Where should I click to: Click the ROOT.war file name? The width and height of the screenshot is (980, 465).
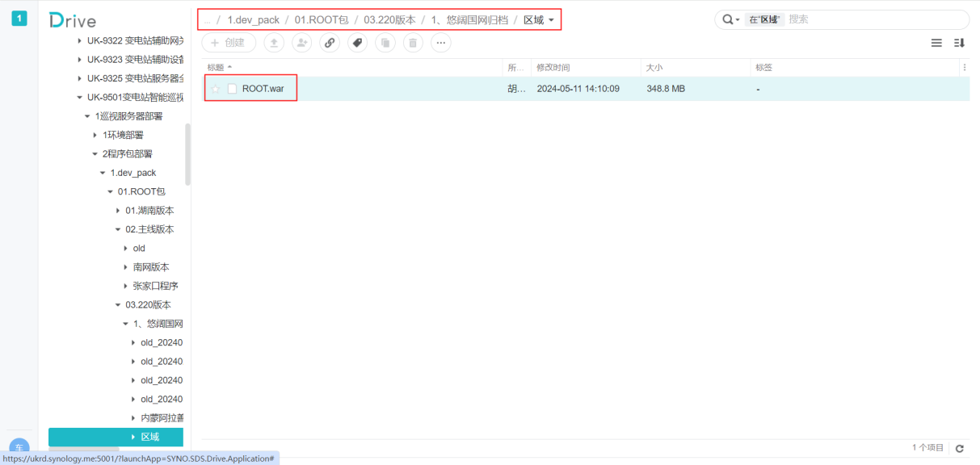pos(263,89)
